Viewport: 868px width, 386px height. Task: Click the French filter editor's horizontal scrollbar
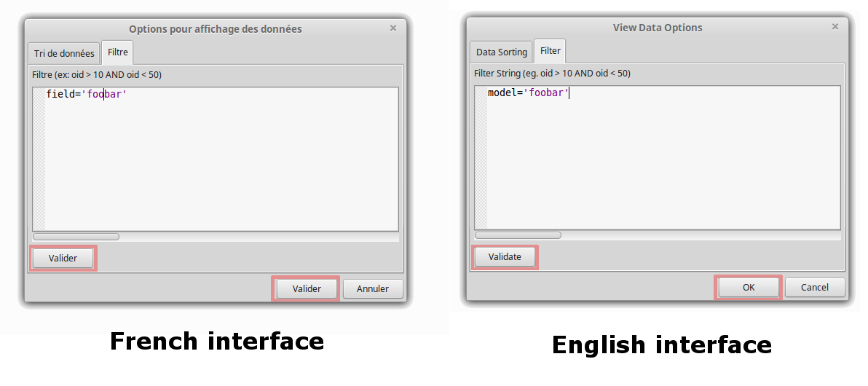[x=76, y=237]
